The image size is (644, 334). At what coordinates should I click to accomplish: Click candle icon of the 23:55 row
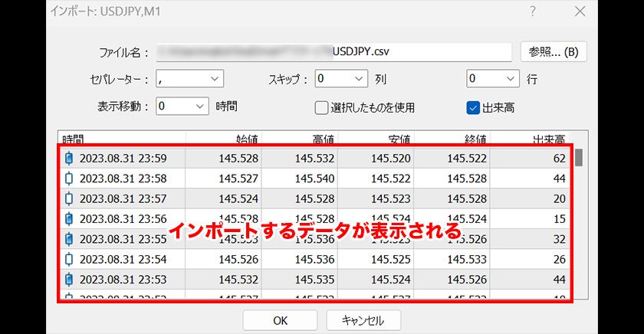70,238
